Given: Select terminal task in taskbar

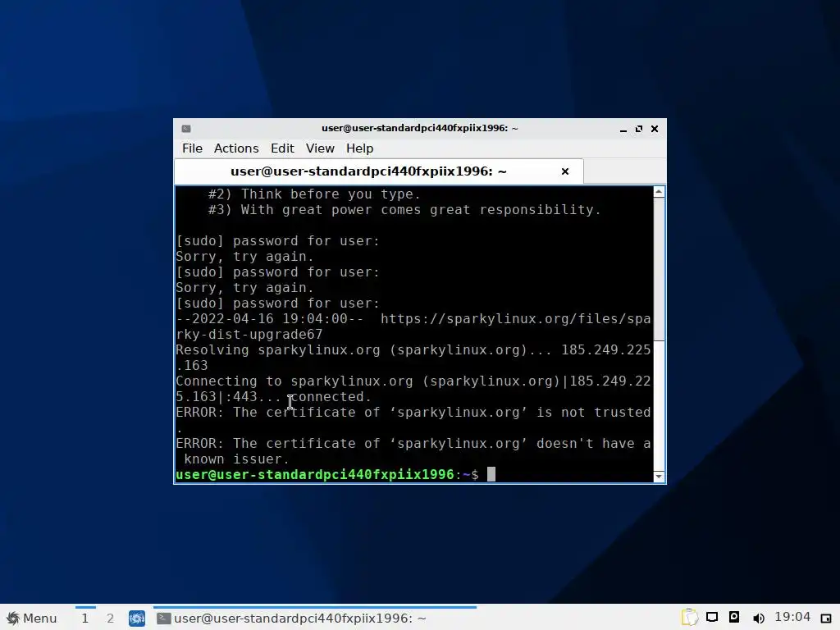Looking at the screenshot, I should (x=315, y=619).
